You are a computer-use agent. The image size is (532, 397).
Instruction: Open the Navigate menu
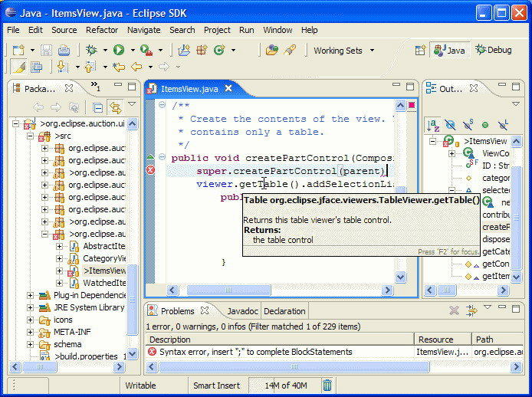click(144, 30)
